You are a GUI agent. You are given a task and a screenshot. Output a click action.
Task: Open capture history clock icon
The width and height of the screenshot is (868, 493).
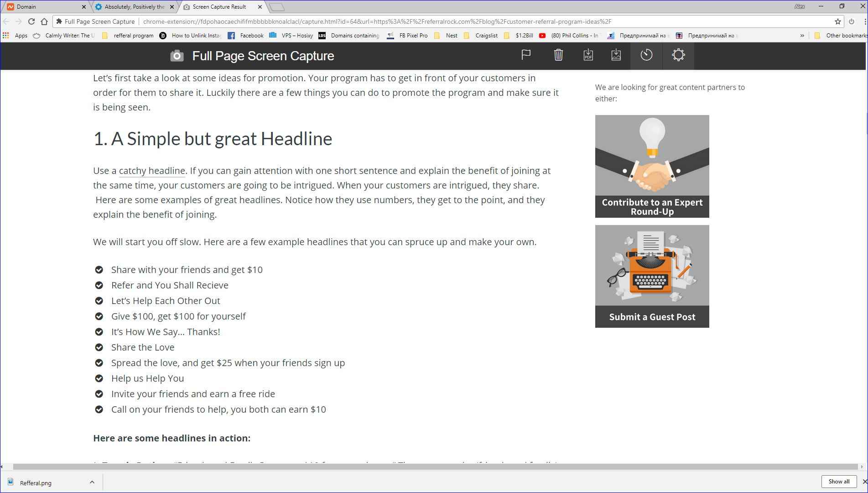click(x=646, y=55)
